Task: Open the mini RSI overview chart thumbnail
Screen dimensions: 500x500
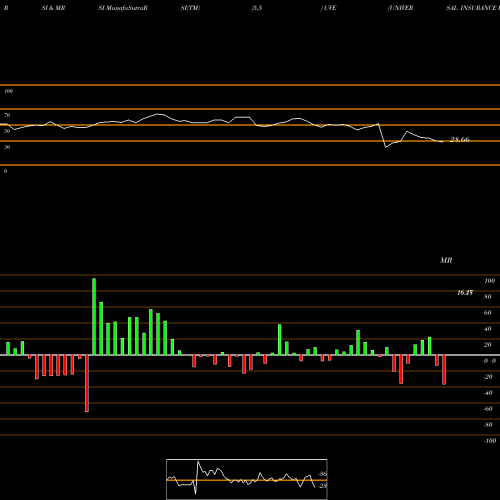Action: coord(247,479)
